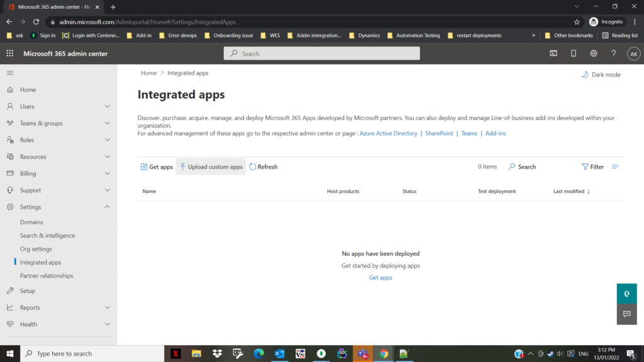
Task: Expand the Billing section chevron
Action: coord(107,173)
